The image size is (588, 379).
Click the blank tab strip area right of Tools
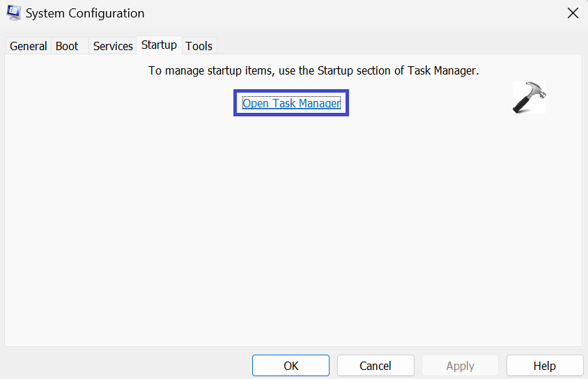pyautogui.click(x=397, y=46)
